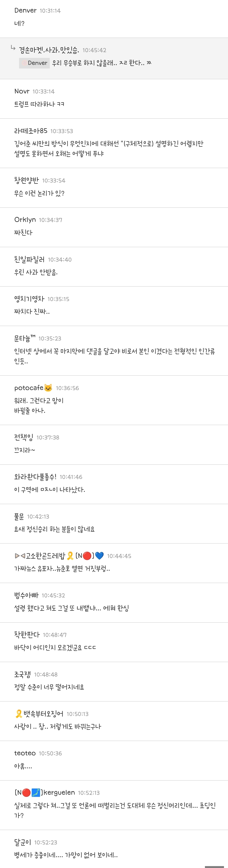The height and width of the screenshot is (868, 228).
Task: Click the gray bar at the bottom-right corner
Action: (214, 866)
